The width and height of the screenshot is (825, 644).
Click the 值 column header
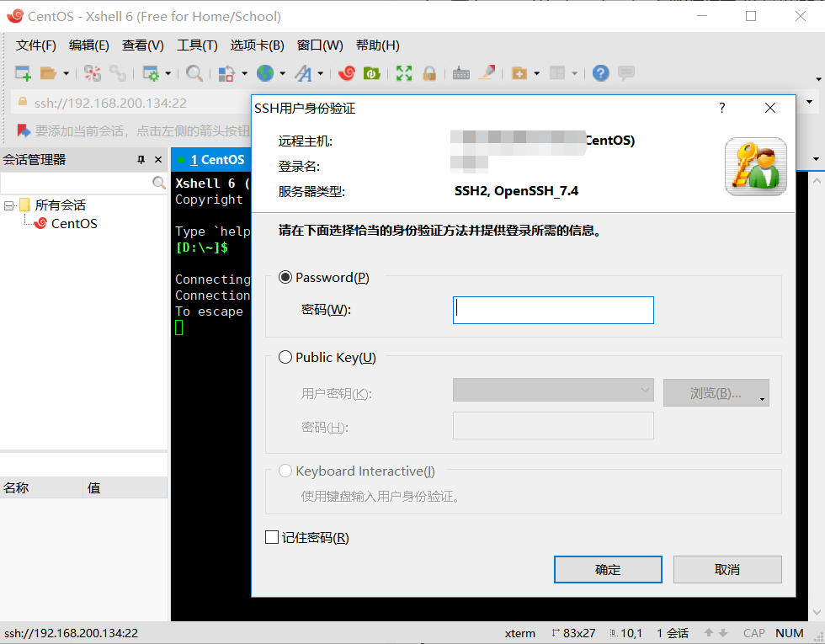coord(125,487)
